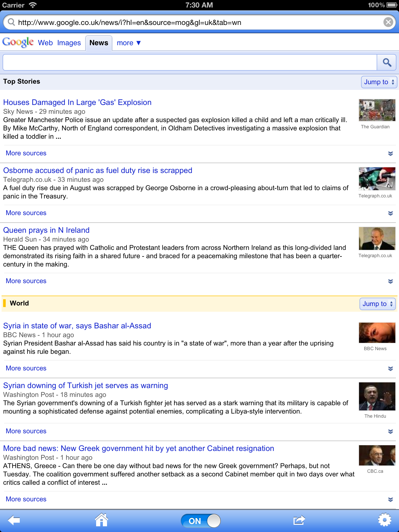Tap the Wi-Fi indicator in status bar
Viewport: 399px width, 532px height.
point(32,5)
